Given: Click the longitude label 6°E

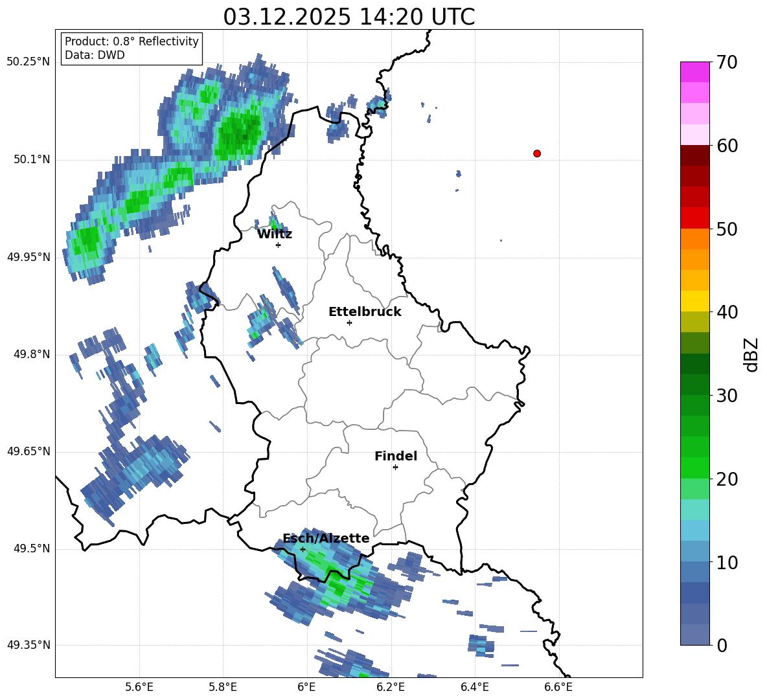Looking at the screenshot, I should [x=306, y=687].
